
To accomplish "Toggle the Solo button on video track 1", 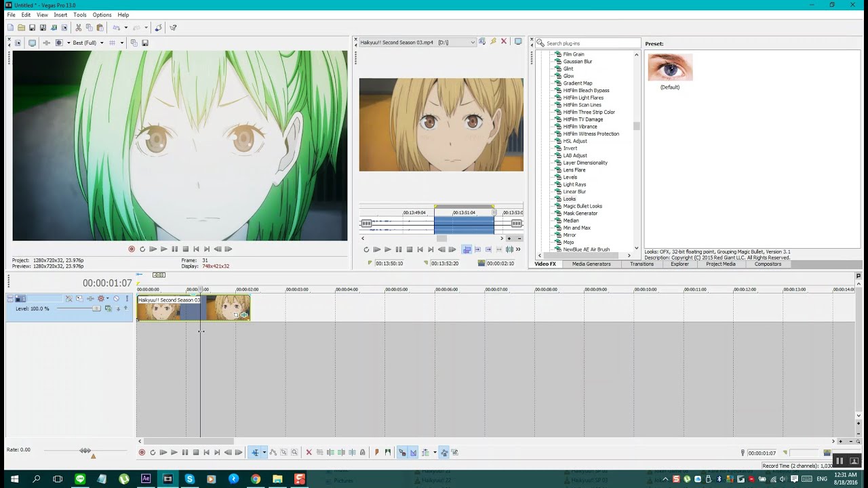I will click(x=127, y=298).
